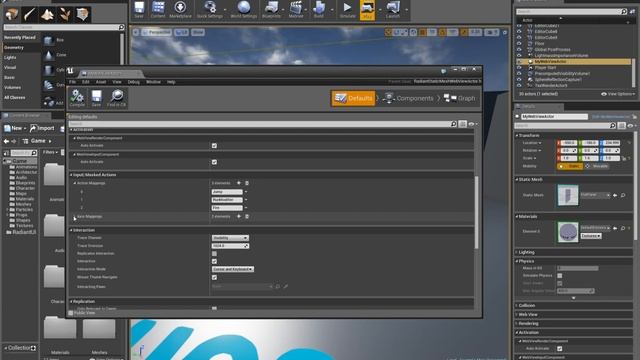Toggle the Replicate Interaction checkbox
Viewport: 640px width, 360px height.
214,253
